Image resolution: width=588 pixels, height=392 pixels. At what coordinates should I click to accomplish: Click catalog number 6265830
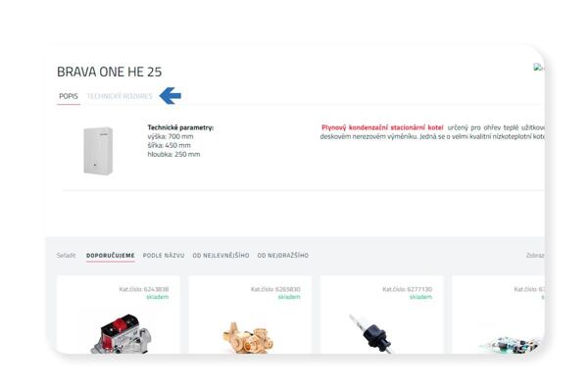coord(275,289)
